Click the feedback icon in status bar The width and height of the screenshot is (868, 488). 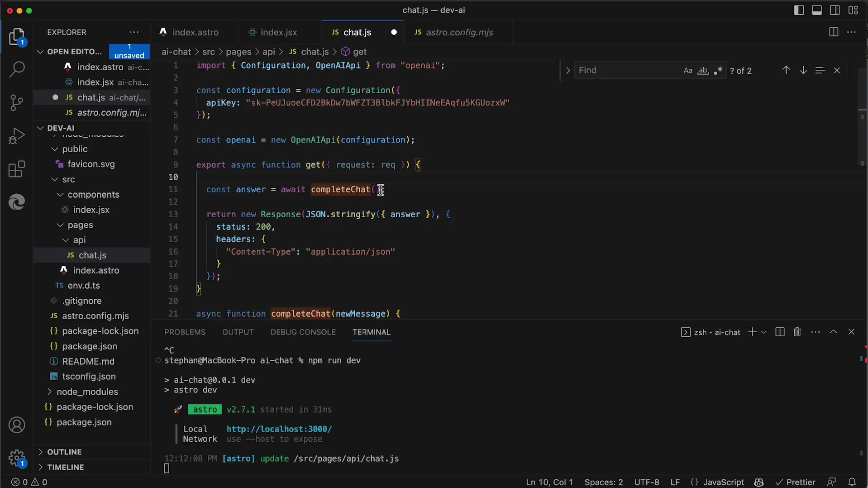[831, 482]
